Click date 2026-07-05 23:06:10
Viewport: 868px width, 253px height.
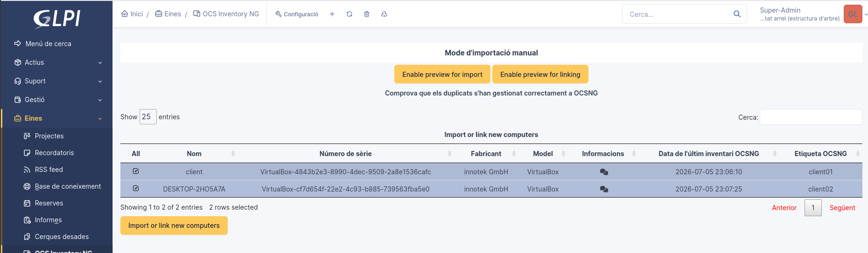coord(708,172)
